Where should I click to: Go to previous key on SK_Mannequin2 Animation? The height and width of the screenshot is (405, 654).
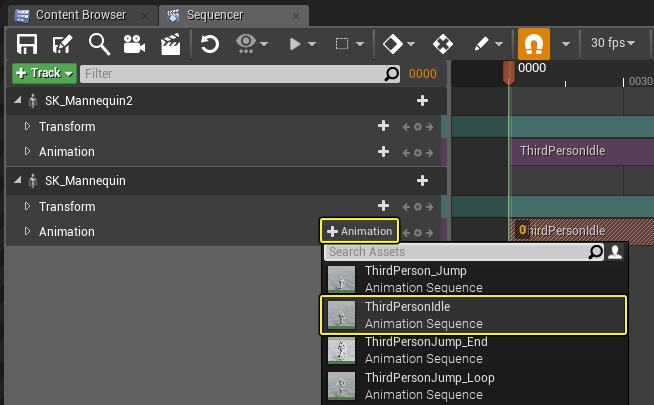coord(406,153)
